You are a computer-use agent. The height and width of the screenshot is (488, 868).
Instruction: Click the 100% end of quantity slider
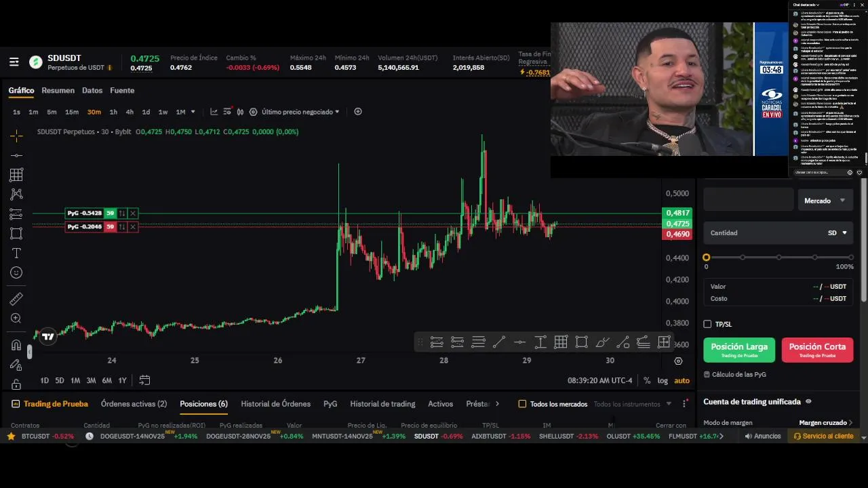[x=851, y=258]
